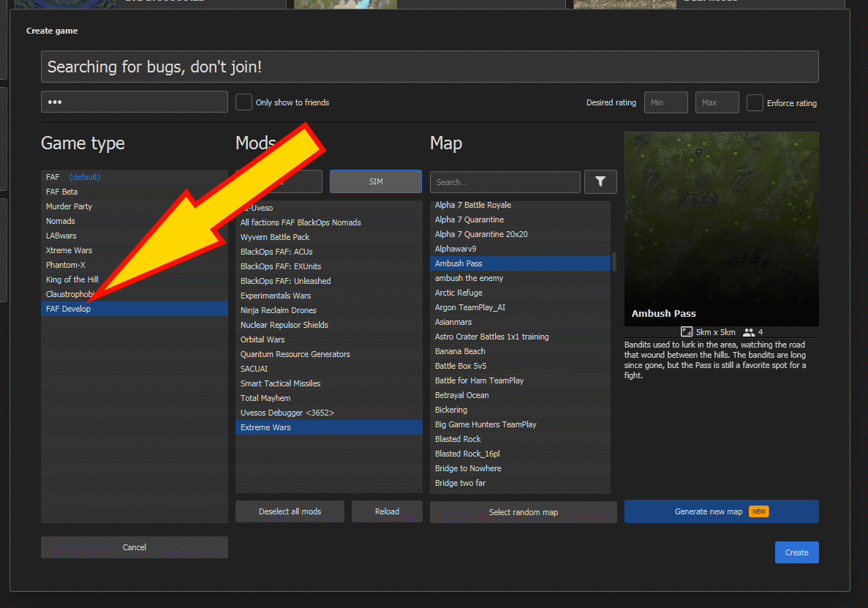Select Xtreme Wars game type
Image resolution: width=868 pixels, height=608 pixels.
click(x=135, y=250)
